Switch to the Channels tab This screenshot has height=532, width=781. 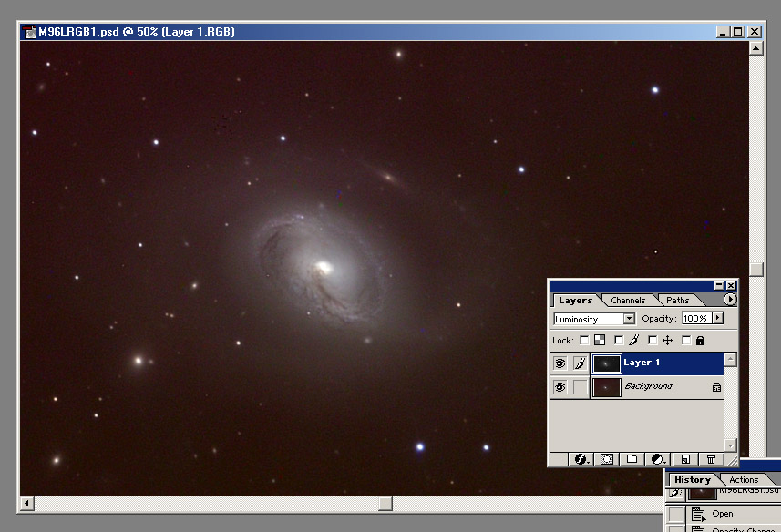pyautogui.click(x=628, y=300)
